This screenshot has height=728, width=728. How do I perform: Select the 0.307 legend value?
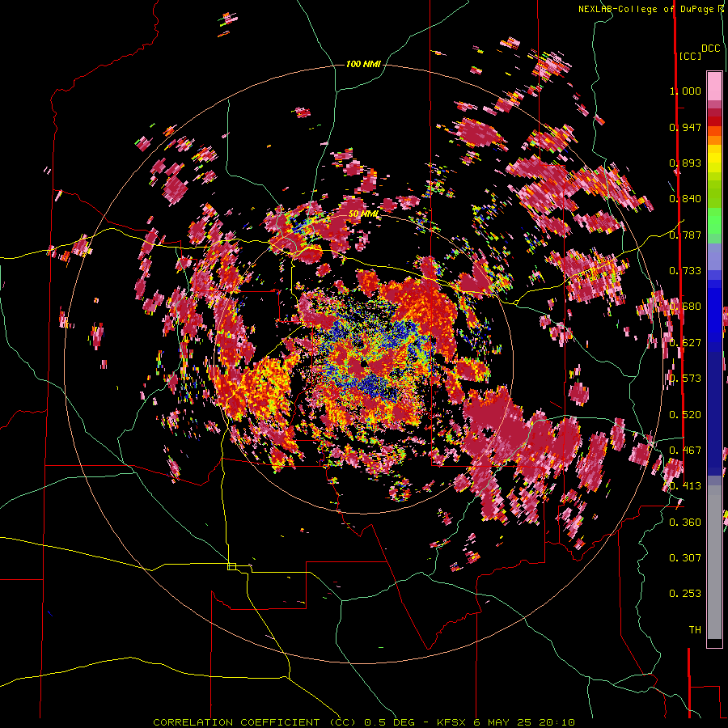(685, 558)
